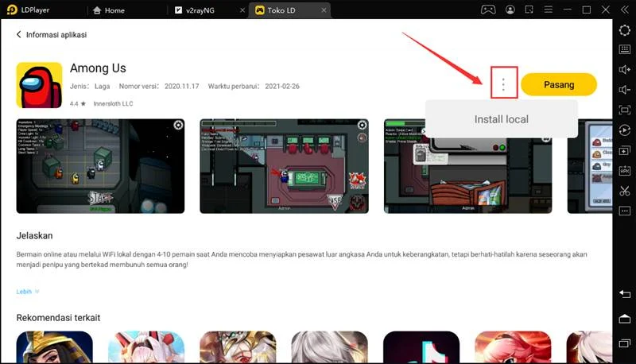Open the multi-instance add window icon
Screen dimensions: 636x364
click(625, 150)
